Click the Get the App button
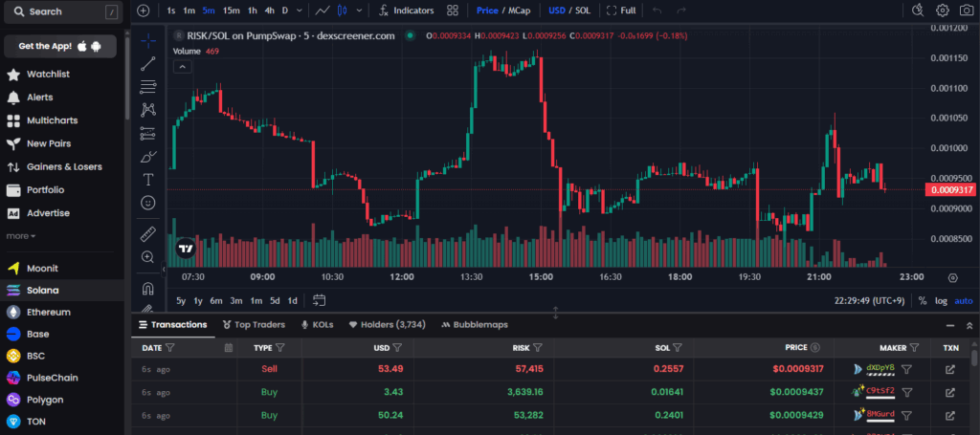Screen dimensions: 980x435 [60, 46]
